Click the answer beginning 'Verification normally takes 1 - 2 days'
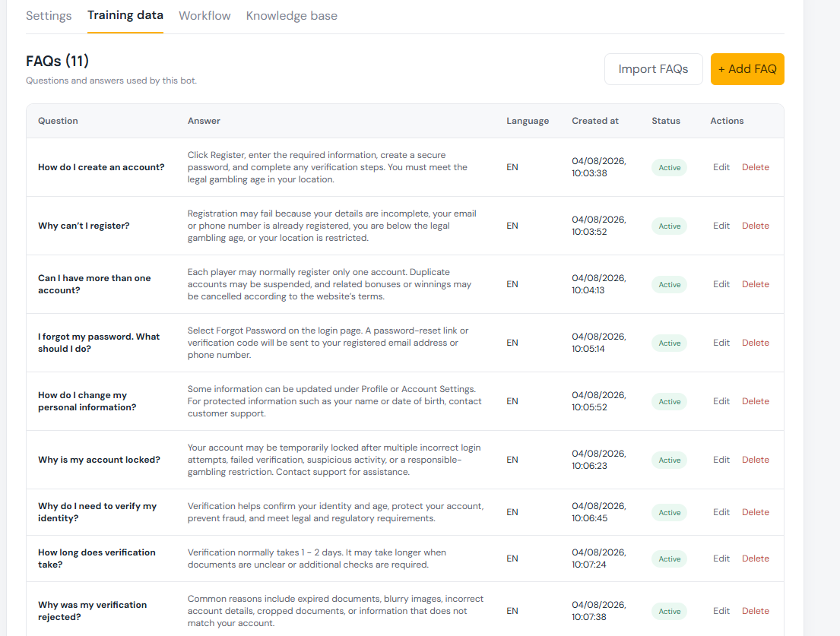Screen dimensions: 840x636 (316, 558)
